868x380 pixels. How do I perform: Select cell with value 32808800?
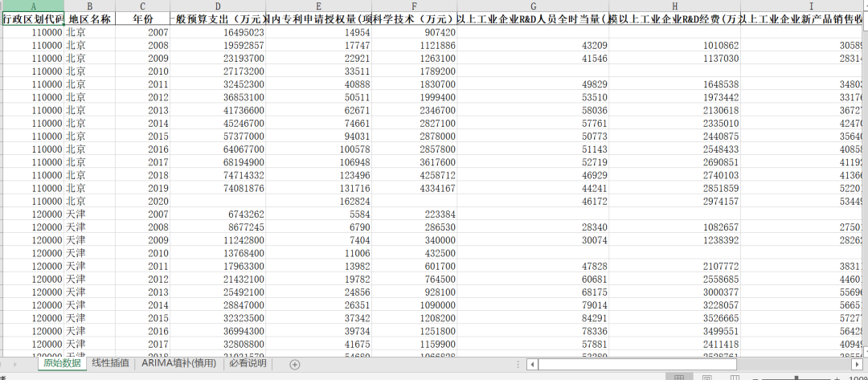(218, 344)
